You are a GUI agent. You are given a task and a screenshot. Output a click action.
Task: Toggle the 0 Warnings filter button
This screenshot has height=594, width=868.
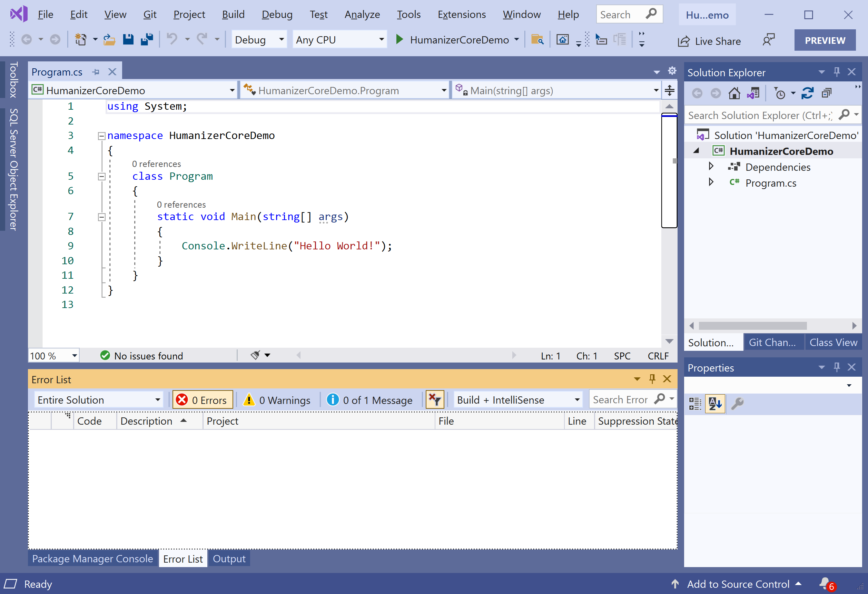277,400
